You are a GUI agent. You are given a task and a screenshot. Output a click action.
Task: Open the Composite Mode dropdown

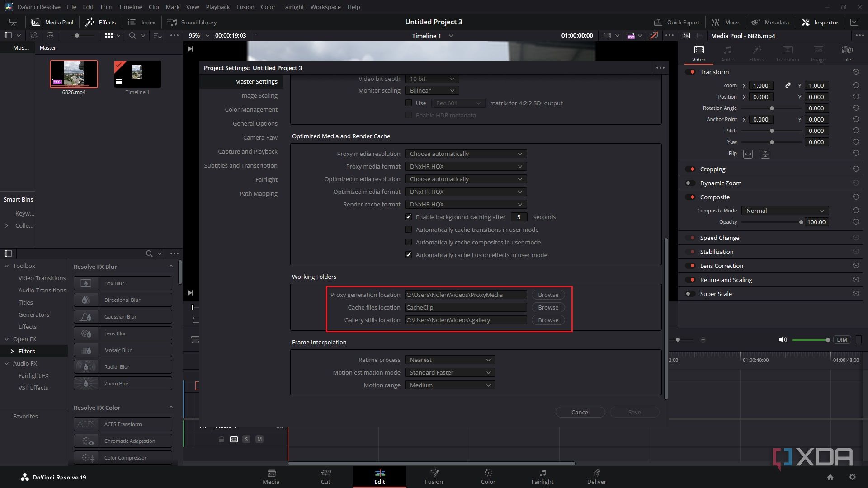click(x=784, y=211)
